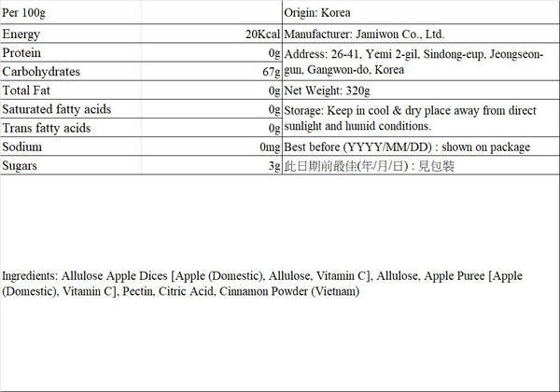Click the 20Kcal energy value
Viewport: 560px width, 392px height.
pos(262,35)
